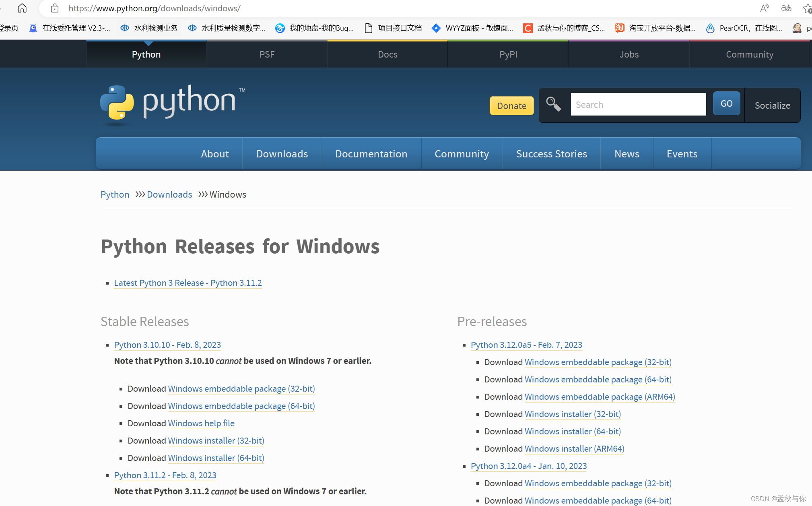Switch to the PyPI top tab
This screenshot has width=812, height=506.
click(508, 54)
